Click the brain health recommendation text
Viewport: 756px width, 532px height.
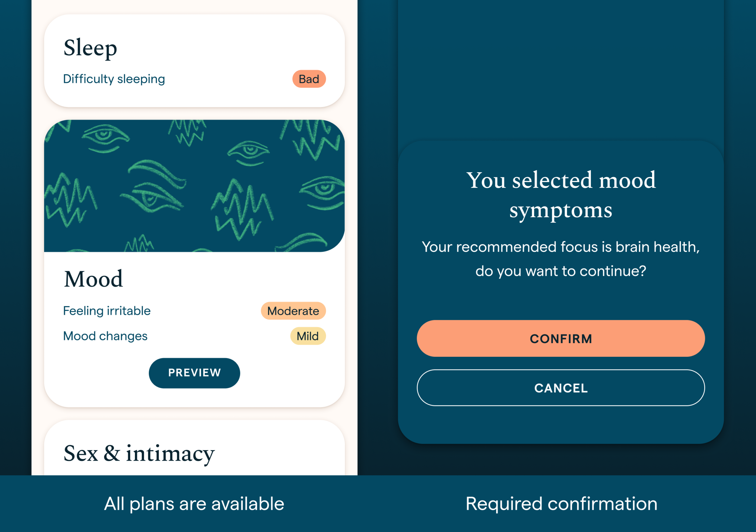click(561, 259)
